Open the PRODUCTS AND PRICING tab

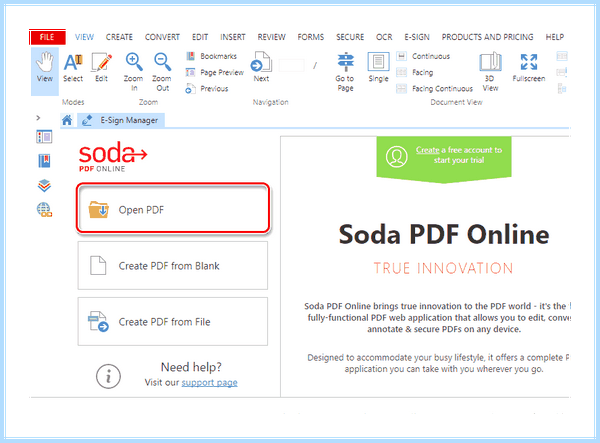pos(488,37)
